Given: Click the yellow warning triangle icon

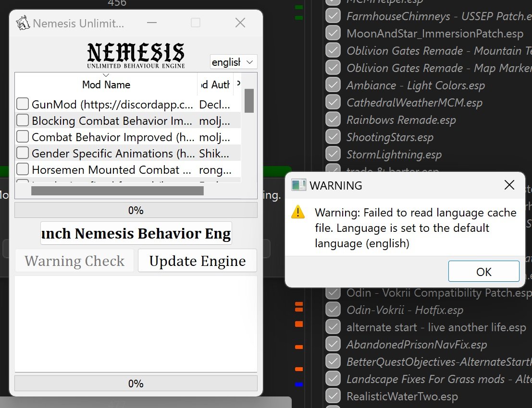Looking at the screenshot, I should click(299, 212).
